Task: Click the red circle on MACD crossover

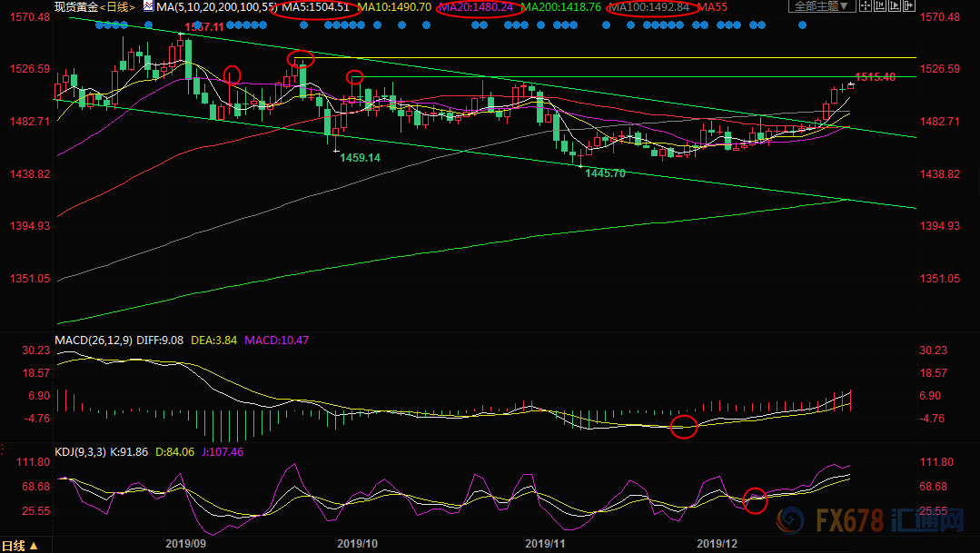Action: click(x=683, y=426)
